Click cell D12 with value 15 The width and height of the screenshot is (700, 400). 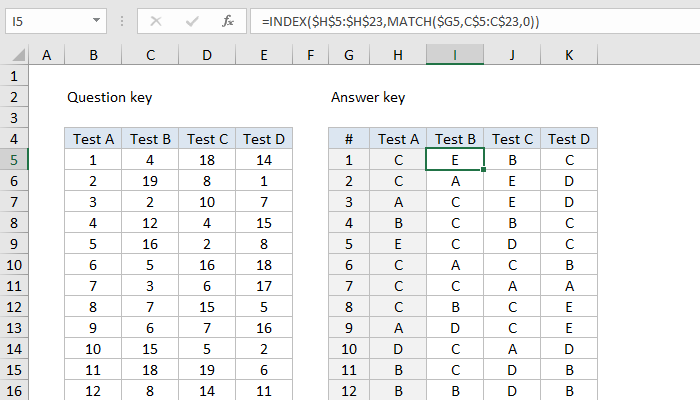(x=207, y=307)
